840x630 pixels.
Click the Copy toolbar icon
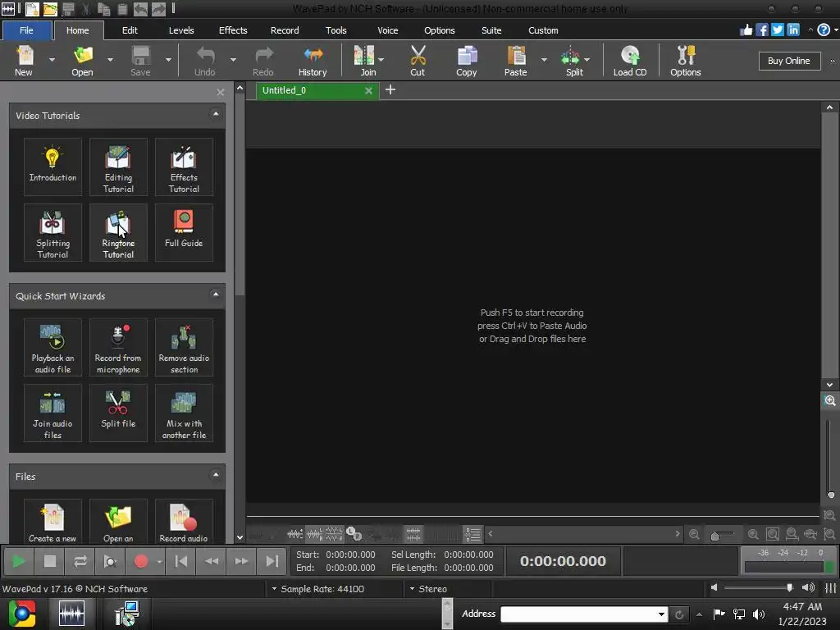tap(467, 61)
